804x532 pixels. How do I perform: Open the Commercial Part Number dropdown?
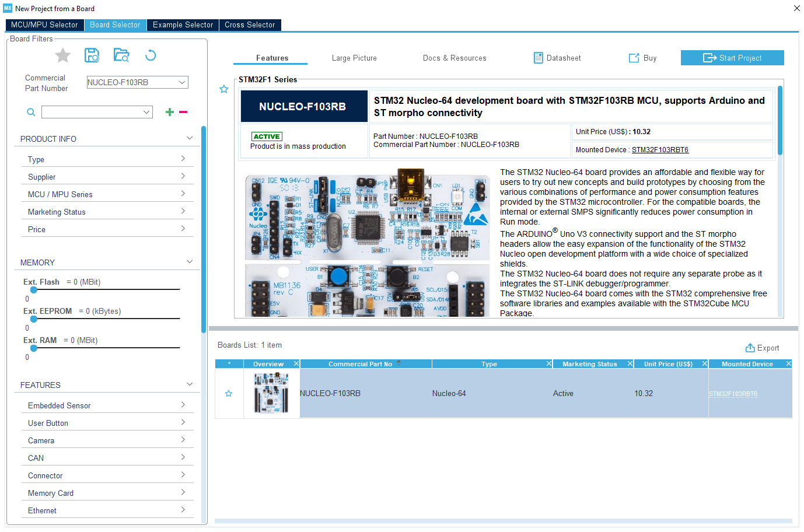tap(183, 82)
